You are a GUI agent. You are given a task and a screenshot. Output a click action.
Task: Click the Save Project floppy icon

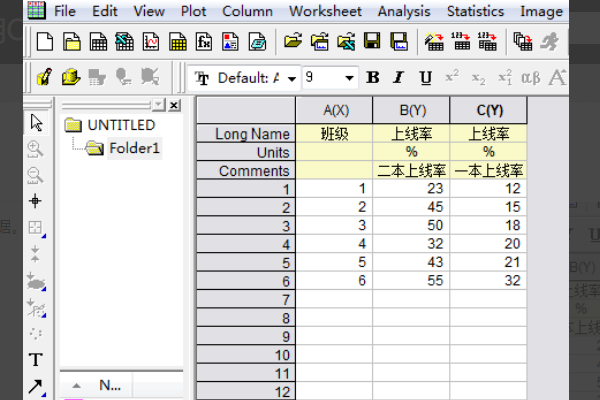click(372, 41)
